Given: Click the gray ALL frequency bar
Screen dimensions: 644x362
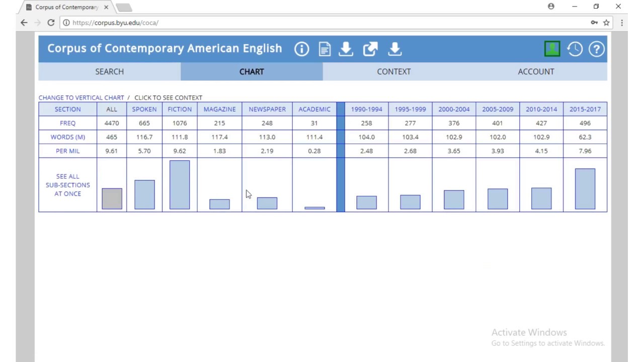Looking at the screenshot, I should [112, 199].
